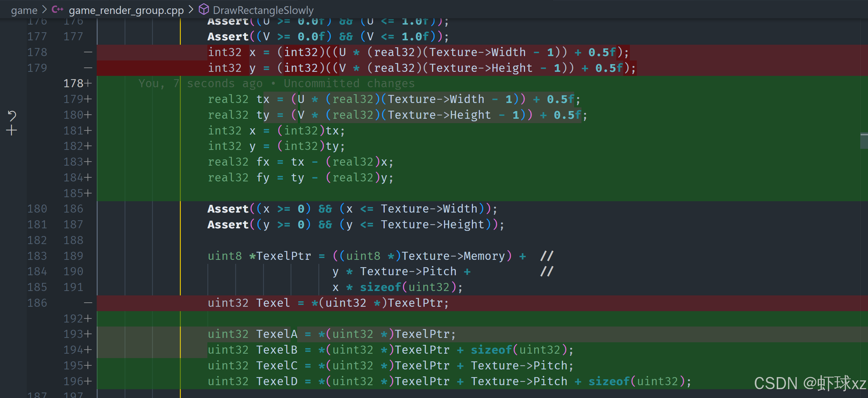
Task: Click added line 'int32 x = (int32)tx;'
Action: [276, 131]
